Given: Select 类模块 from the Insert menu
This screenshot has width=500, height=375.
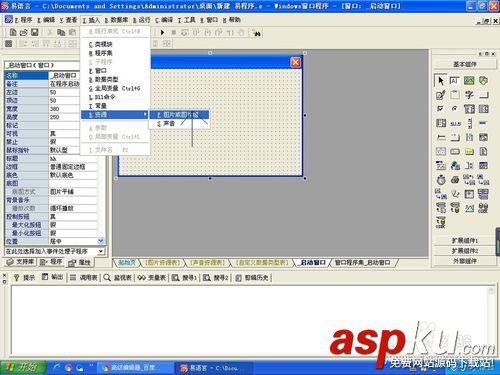Looking at the screenshot, I should pos(114,44).
